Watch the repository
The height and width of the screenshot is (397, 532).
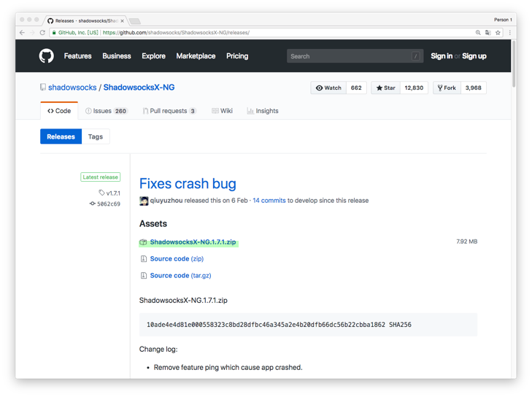pyautogui.click(x=328, y=88)
